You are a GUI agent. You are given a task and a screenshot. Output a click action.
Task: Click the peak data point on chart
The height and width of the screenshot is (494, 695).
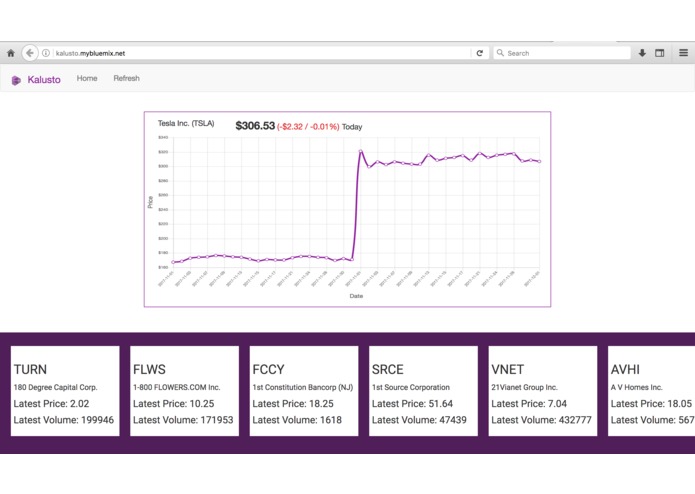(360, 152)
